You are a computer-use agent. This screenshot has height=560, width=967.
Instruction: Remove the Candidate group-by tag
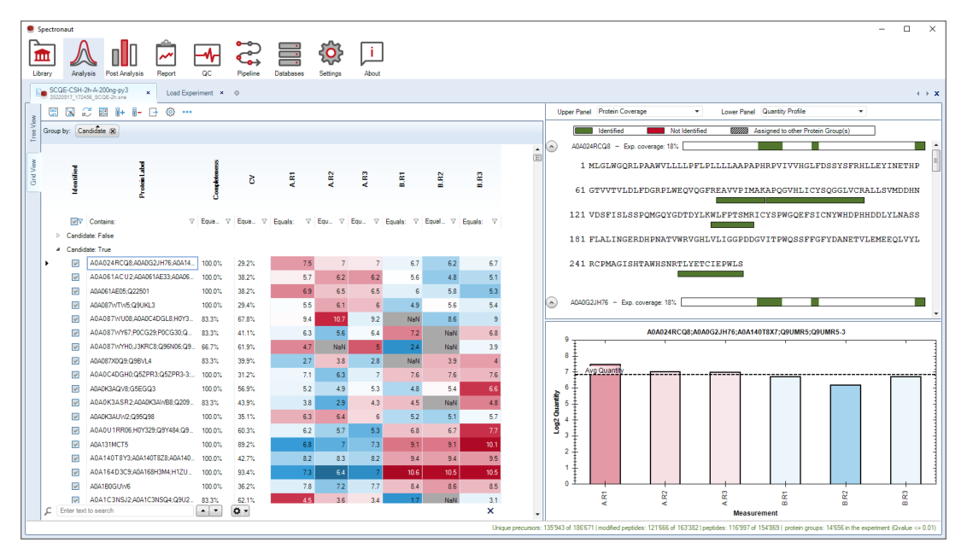(x=113, y=131)
